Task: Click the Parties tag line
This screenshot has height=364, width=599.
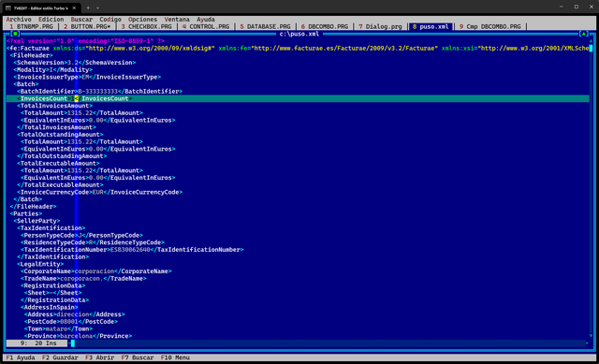Action: [x=25, y=213]
